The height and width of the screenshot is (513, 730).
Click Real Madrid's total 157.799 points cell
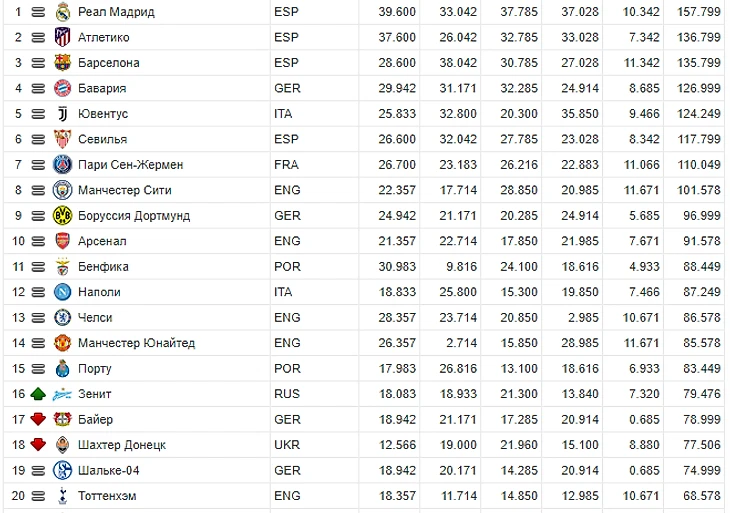(700, 12)
